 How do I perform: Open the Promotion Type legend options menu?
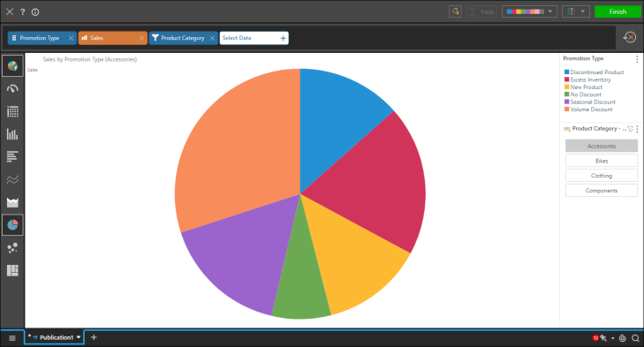click(x=637, y=59)
